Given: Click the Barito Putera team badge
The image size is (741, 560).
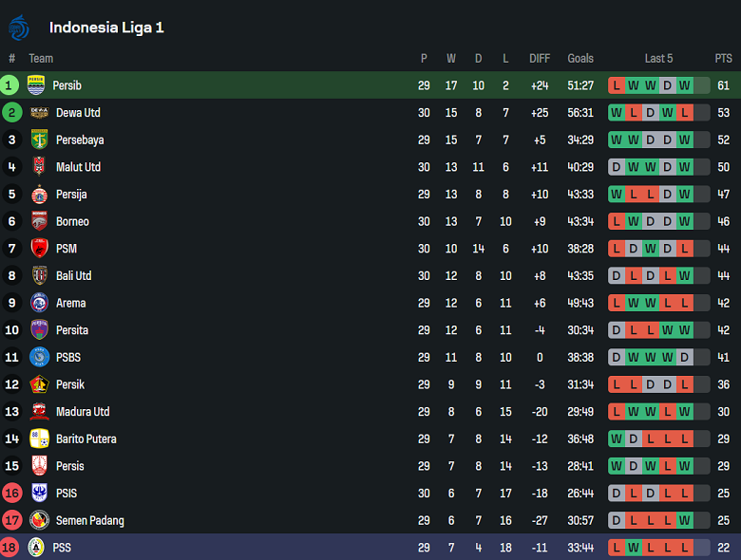Looking at the screenshot, I should click(39, 439).
